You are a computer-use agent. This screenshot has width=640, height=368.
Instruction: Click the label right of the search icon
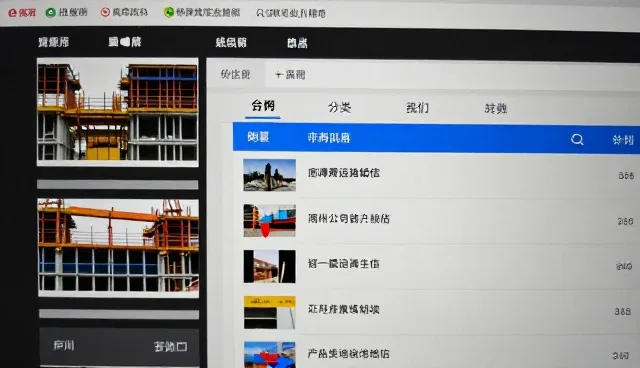coord(623,140)
